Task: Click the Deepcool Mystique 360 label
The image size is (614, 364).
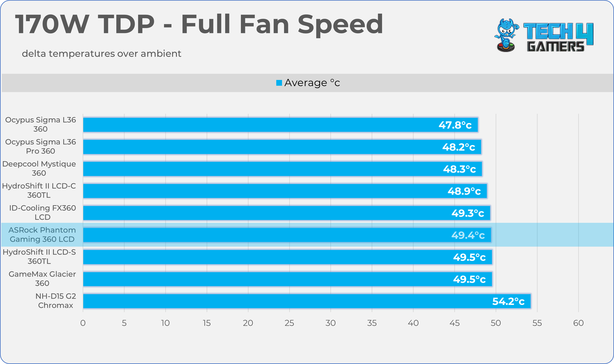Action: [39, 168]
